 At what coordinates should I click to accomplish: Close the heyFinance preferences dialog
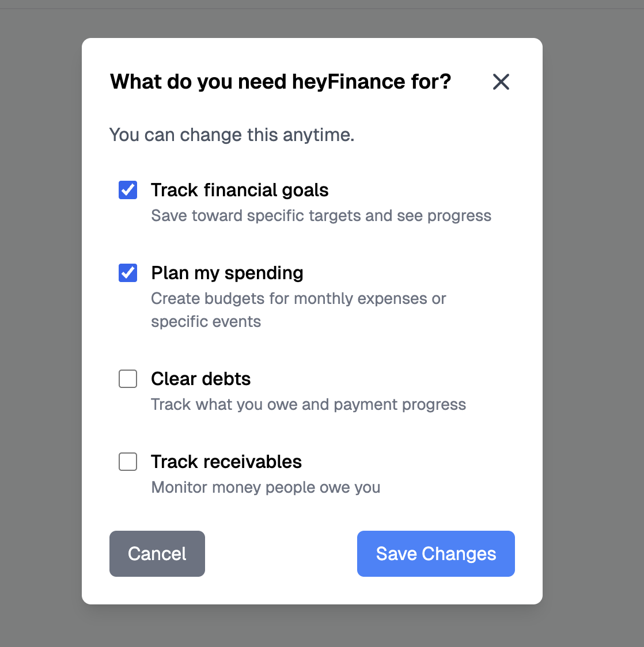pos(501,82)
